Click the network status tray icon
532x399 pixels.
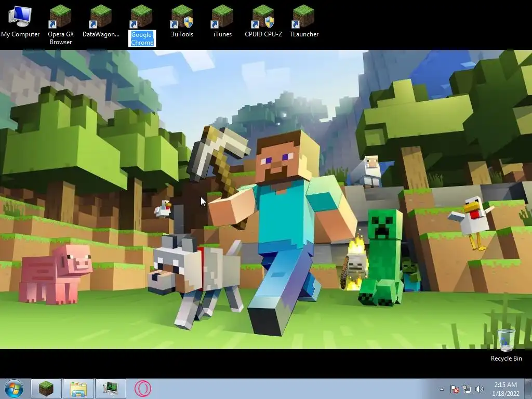467,389
